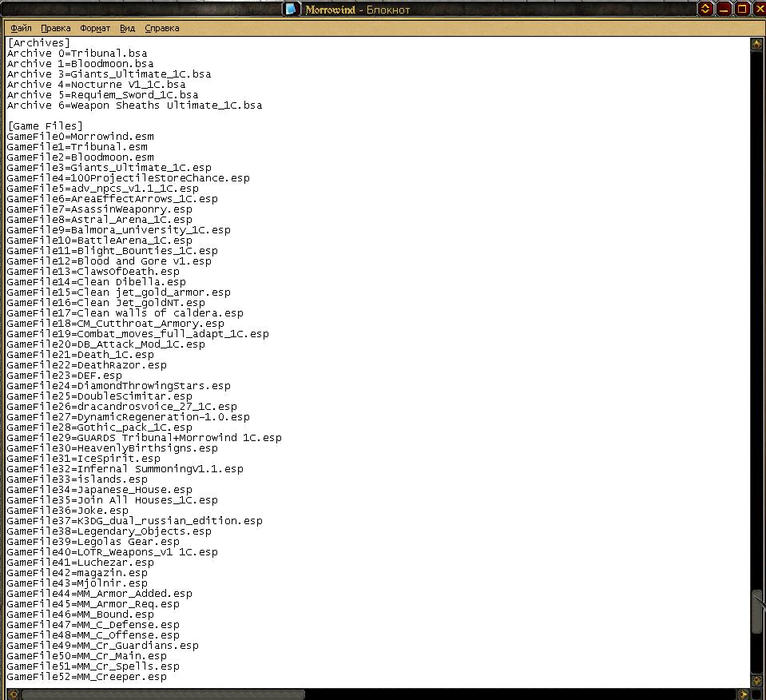Click line GameFile23=DEF.esp
Image resolution: width=766 pixels, height=700 pixels.
pos(65,376)
